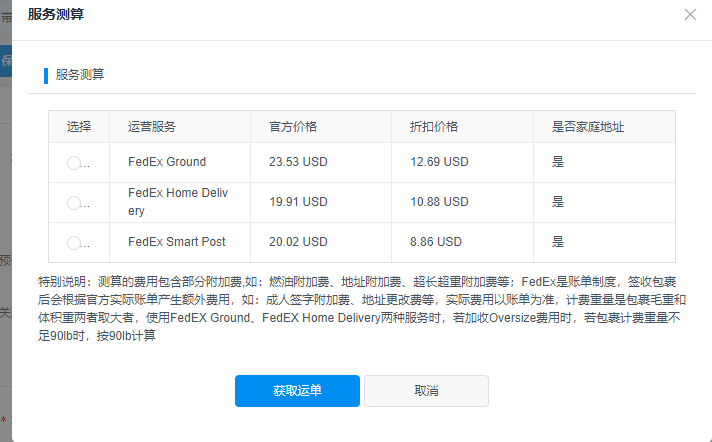The image size is (712, 442).
Task: Close the 服务测算 dialog with X
Action: [690, 15]
